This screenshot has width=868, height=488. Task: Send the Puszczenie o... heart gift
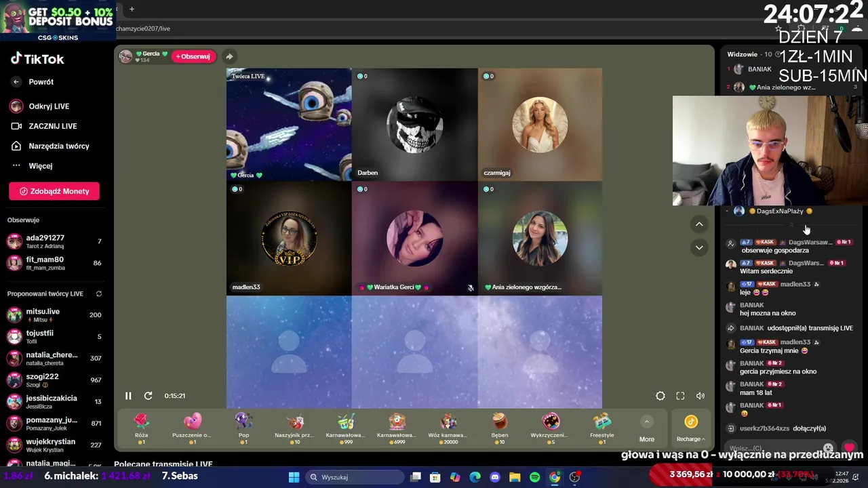[192, 428]
